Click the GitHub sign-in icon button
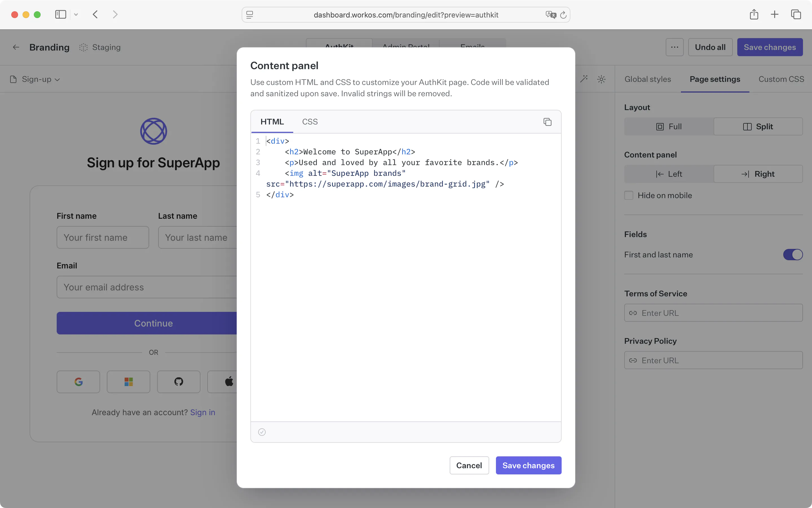Image resolution: width=812 pixels, height=508 pixels. point(179,382)
